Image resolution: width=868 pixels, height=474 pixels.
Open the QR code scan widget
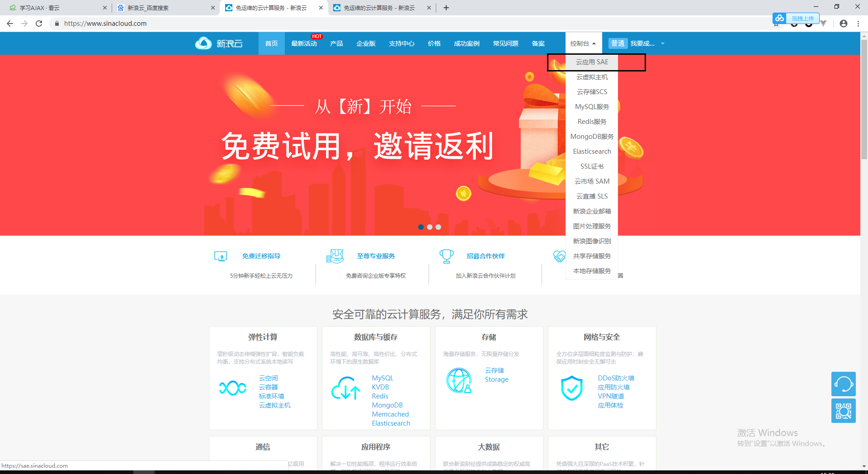[844, 411]
